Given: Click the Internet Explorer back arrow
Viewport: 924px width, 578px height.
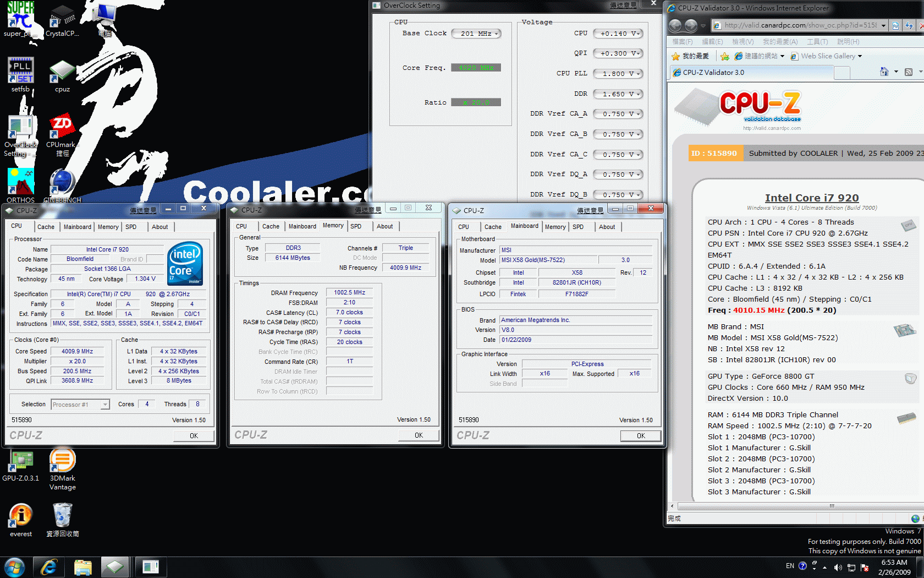Looking at the screenshot, I should click(x=675, y=25).
